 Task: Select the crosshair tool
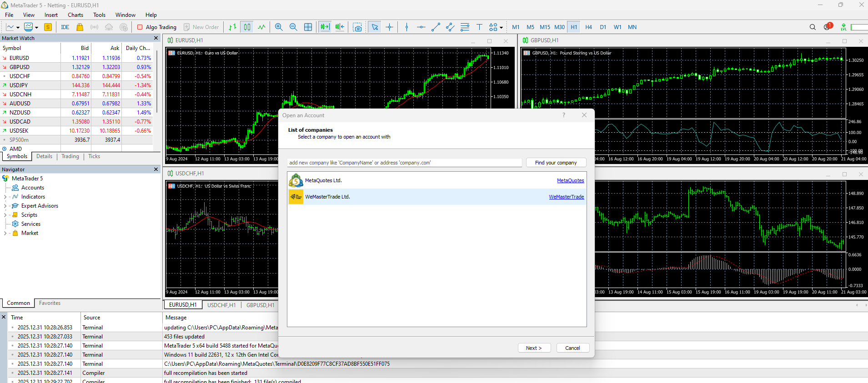pyautogui.click(x=390, y=27)
